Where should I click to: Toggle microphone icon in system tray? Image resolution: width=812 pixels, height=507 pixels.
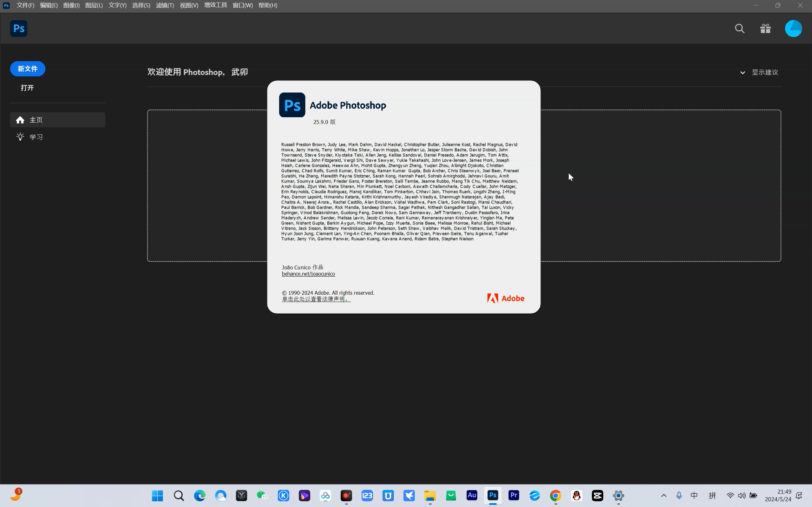click(x=679, y=495)
